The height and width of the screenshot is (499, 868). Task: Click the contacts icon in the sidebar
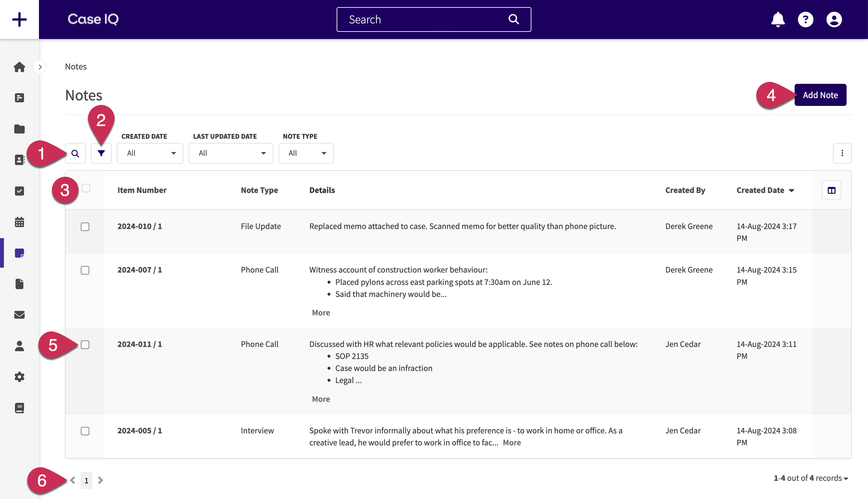click(20, 160)
